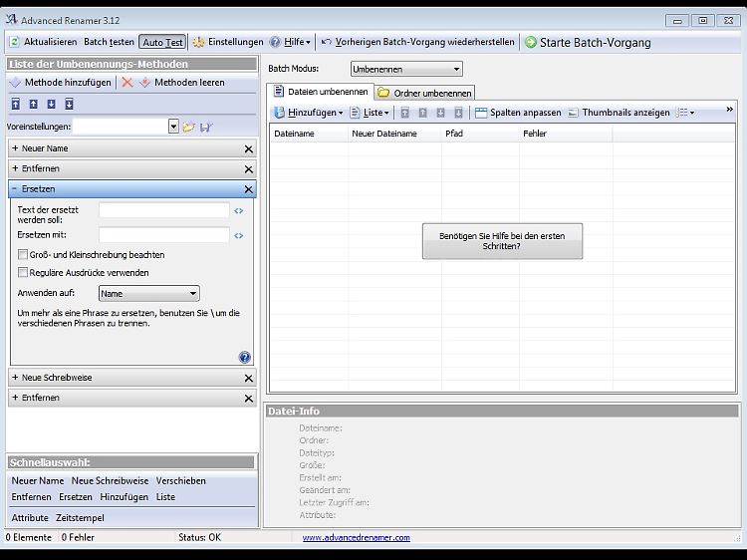Move method to top with first arrow icon
This screenshot has width=747, height=560.
click(16, 104)
